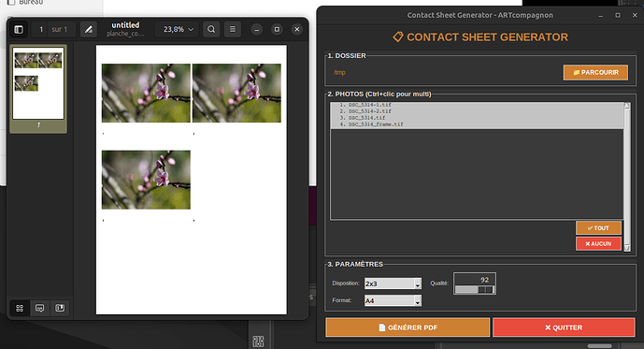This screenshot has width=644, height=349.
Task: Click the photo list scrollbar up arrow
Action: click(627, 106)
